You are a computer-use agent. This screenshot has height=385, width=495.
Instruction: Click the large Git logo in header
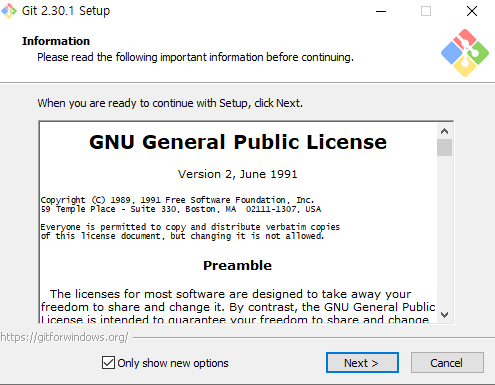465,53
